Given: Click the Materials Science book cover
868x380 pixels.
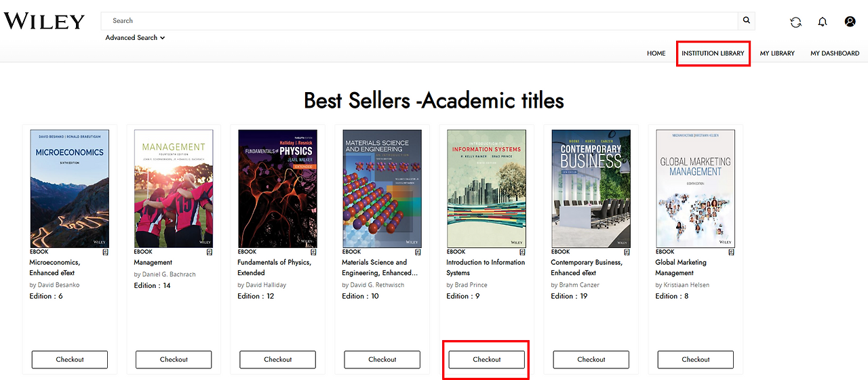Looking at the screenshot, I should pos(382,188).
